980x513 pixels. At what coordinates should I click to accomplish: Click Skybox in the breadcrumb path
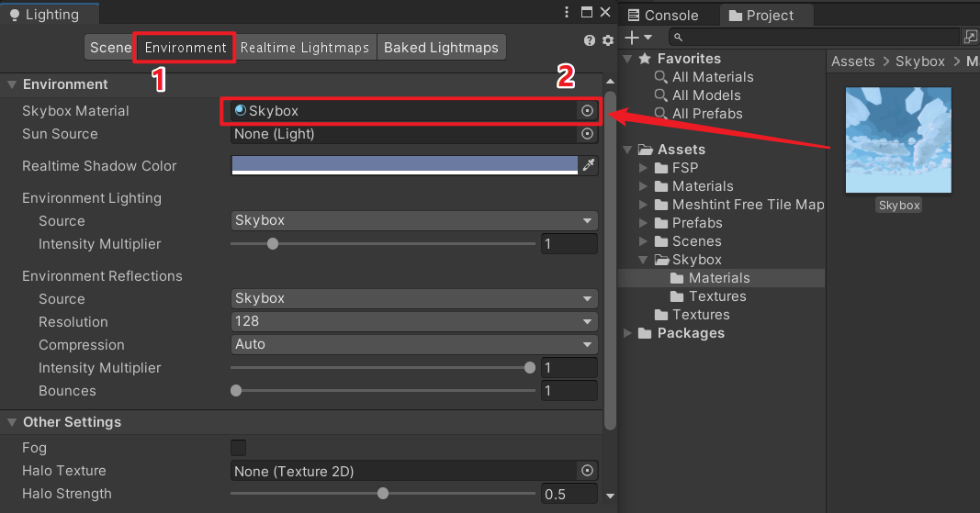(x=920, y=61)
